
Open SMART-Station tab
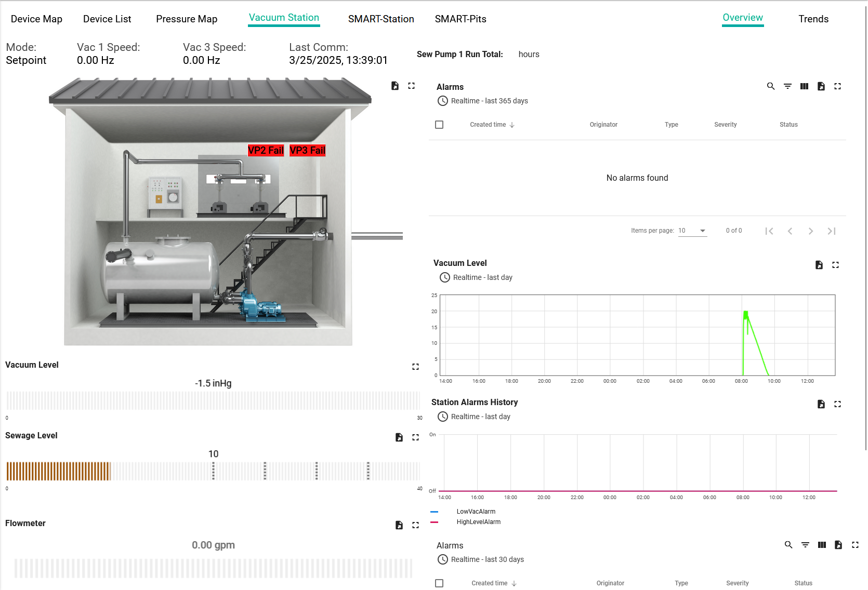pos(381,19)
